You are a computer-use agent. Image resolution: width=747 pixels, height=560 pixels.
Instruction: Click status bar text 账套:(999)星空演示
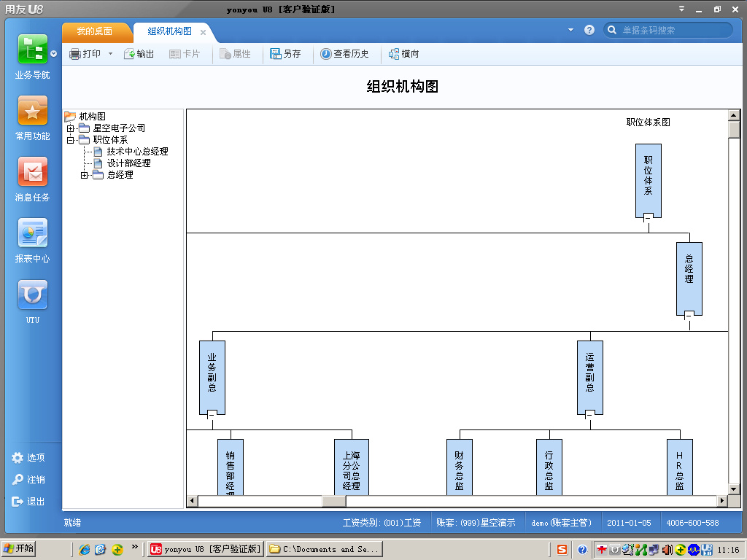pos(476,523)
